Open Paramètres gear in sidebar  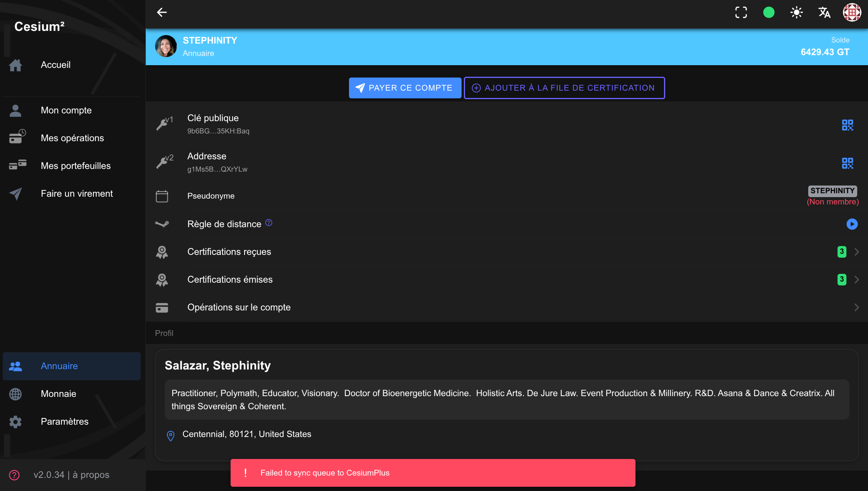click(15, 422)
